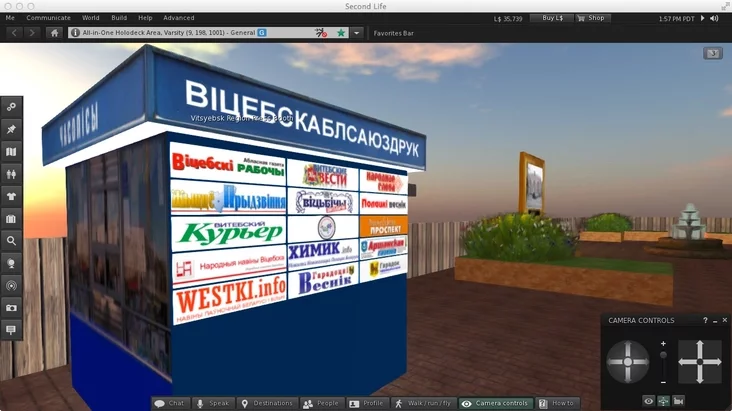The width and height of the screenshot is (732, 411).
Task: Zoom in with the plus above the zoom slider
Action: point(663,344)
